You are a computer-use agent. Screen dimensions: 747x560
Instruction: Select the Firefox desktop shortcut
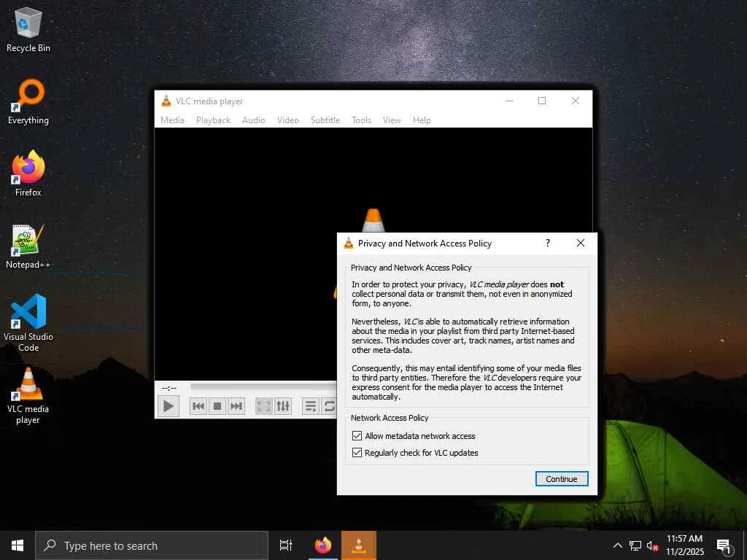tap(28, 174)
